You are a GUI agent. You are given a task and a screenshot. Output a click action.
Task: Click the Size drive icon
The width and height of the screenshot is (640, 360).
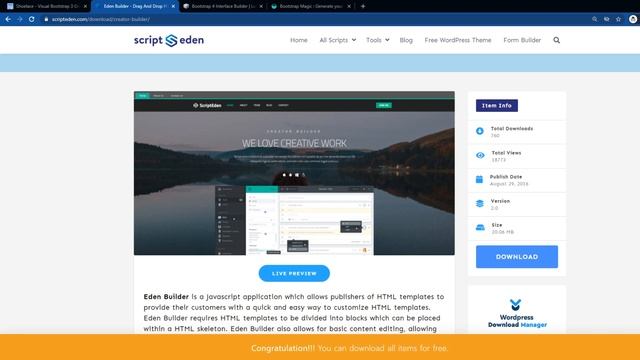pos(480,227)
